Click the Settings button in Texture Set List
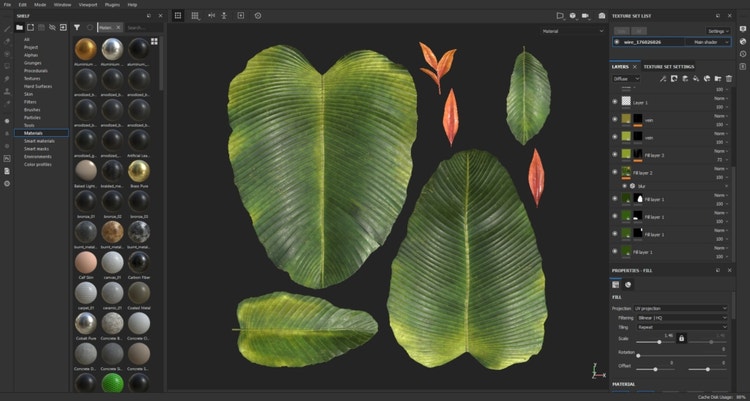750x401 pixels. (x=716, y=31)
